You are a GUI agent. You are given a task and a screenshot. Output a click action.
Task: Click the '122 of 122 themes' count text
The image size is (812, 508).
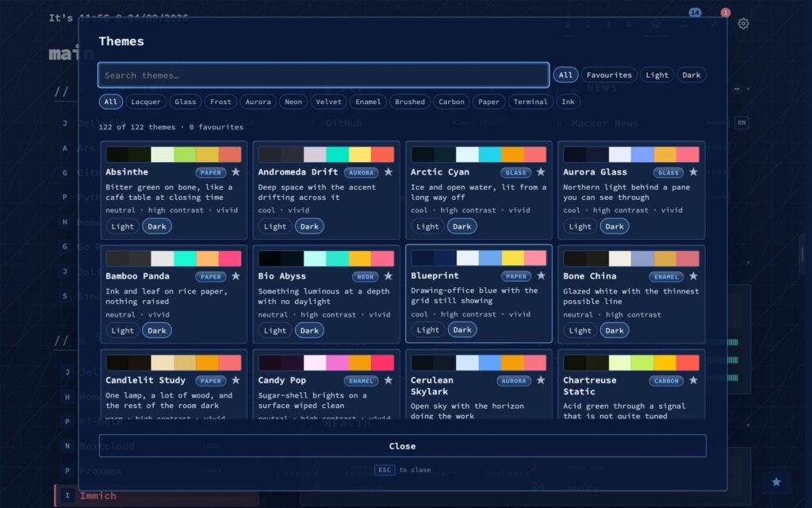[136, 127]
